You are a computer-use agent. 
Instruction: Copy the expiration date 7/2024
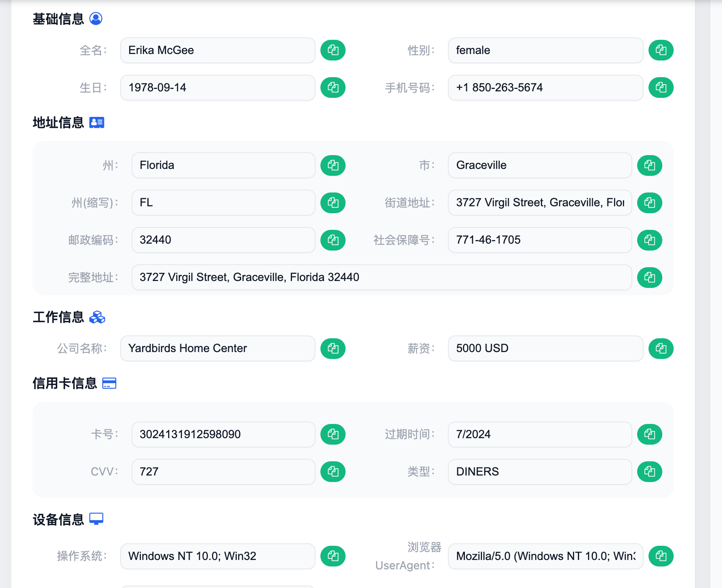650,435
